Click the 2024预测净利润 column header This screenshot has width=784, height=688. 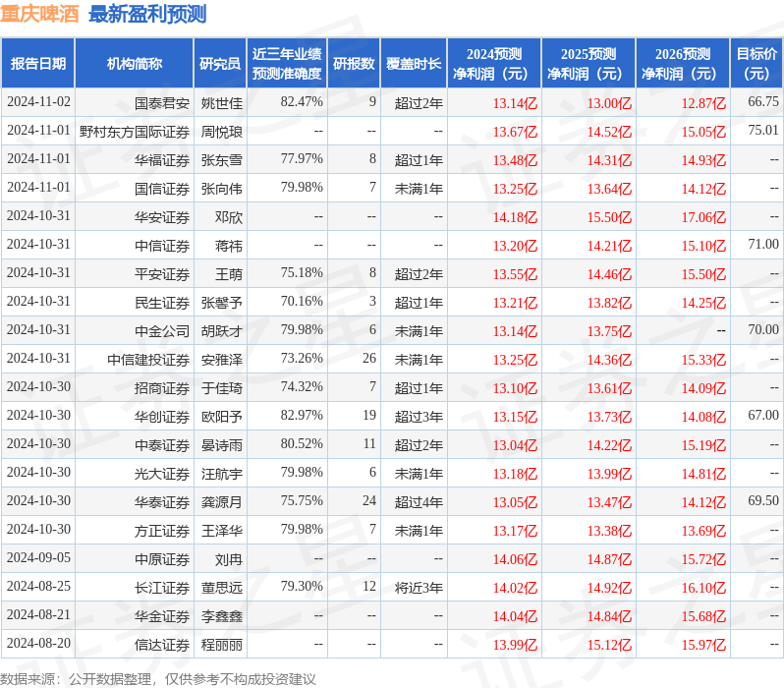tap(494, 64)
